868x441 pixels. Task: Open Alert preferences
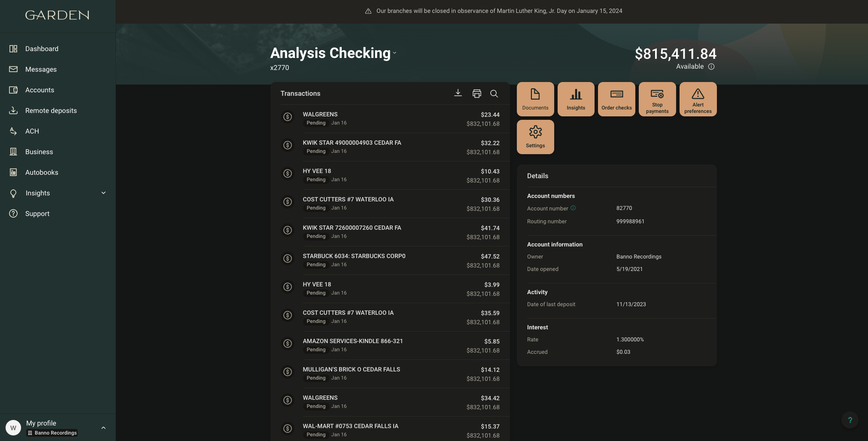tap(698, 99)
